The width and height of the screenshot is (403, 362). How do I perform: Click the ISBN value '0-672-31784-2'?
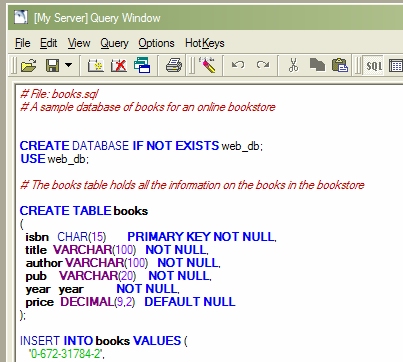click(66, 354)
